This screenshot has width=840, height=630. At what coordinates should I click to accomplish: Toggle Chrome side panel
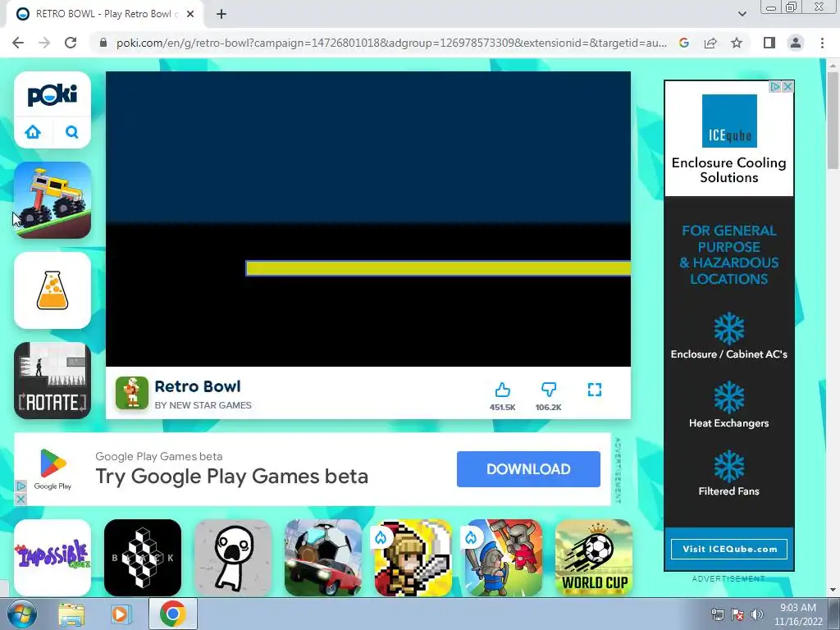pyautogui.click(x=769, y=43)
